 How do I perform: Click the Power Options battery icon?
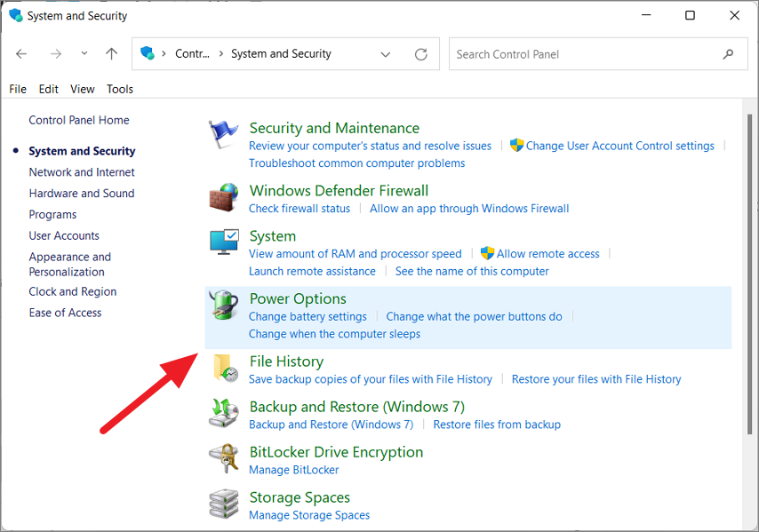(x=224, y=305)
